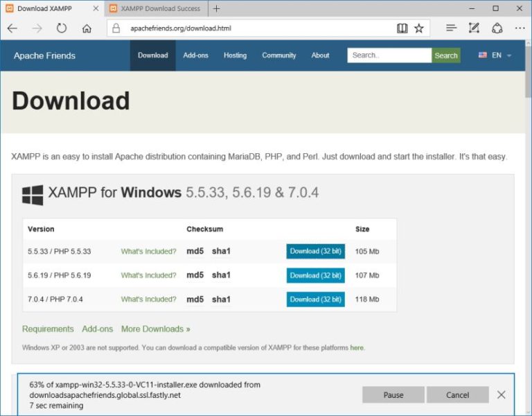Open a new tab with plus icon

coord(216,8)
